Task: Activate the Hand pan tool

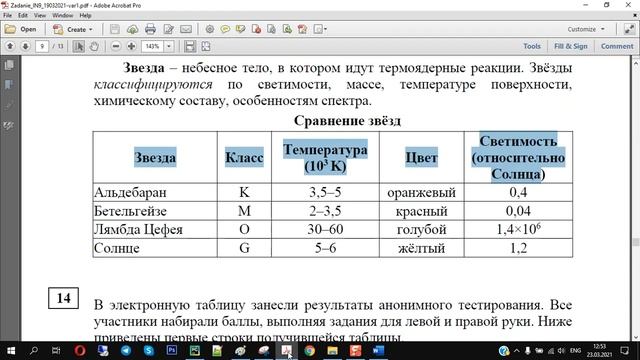Action: (x=94, y=46)
